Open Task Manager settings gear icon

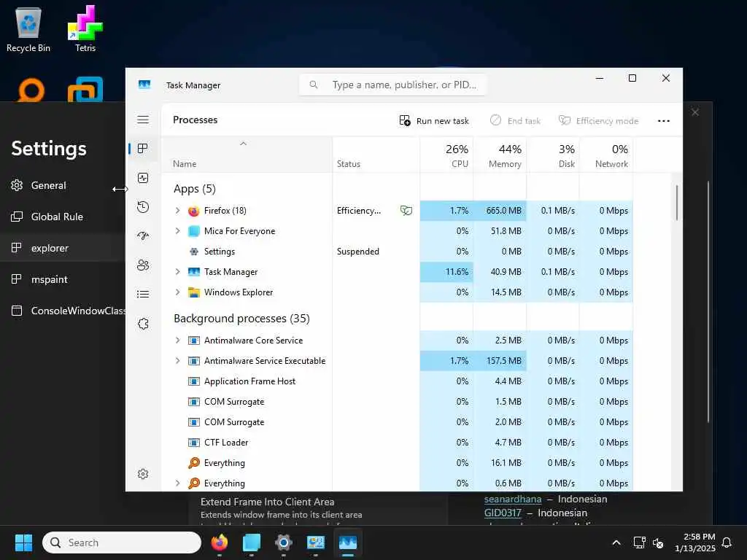[x=143, y=474]
